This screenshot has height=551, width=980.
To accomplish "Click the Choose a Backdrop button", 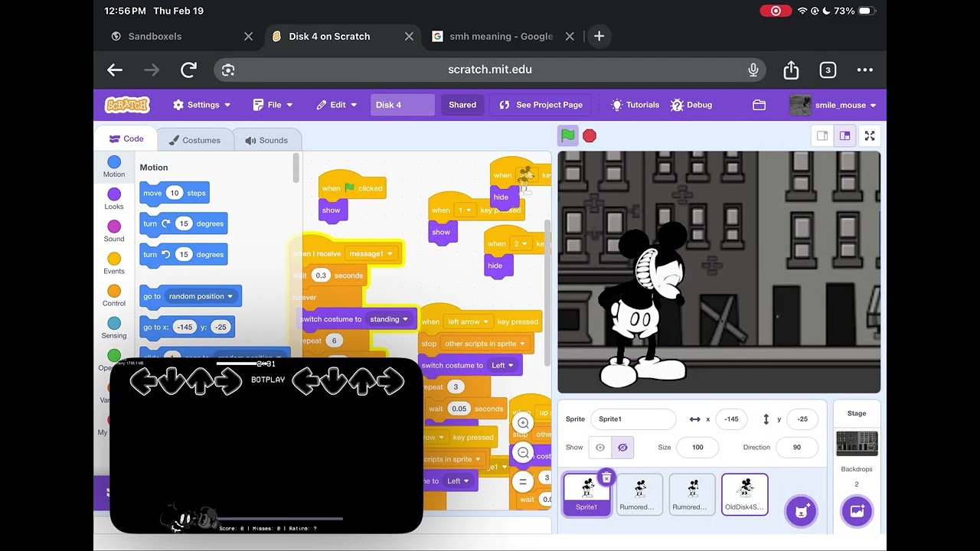I will [x=857, y=511].
